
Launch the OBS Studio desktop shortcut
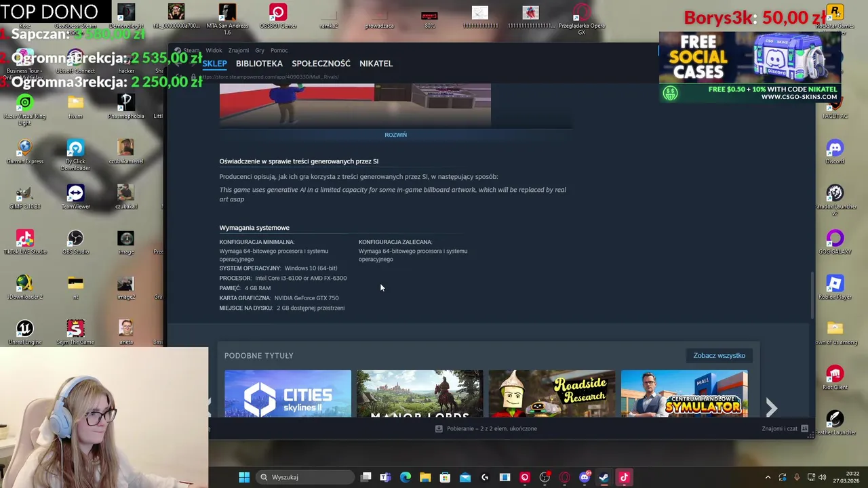pyautogui.click(x=75, y=243)
